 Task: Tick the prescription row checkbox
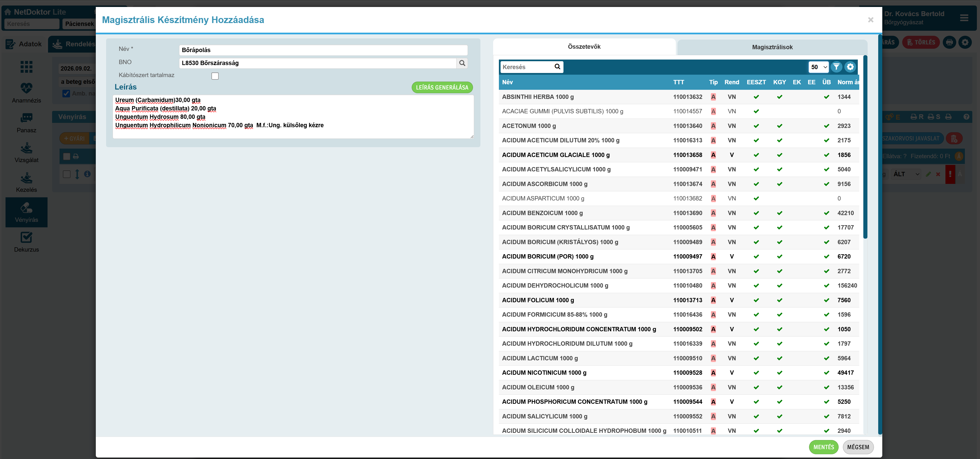point(67,174)
